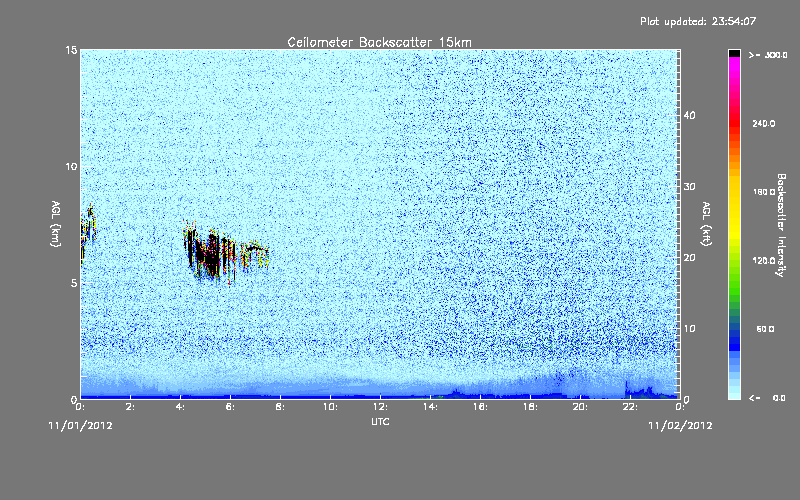Click the large black cloud return near 5 UTC
The image size is (800, 500).
(209, 254)
